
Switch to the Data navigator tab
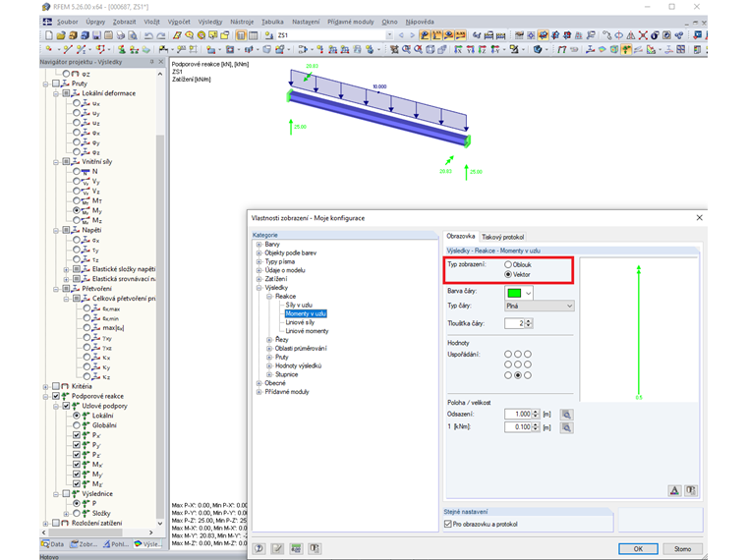coord(53,544)
